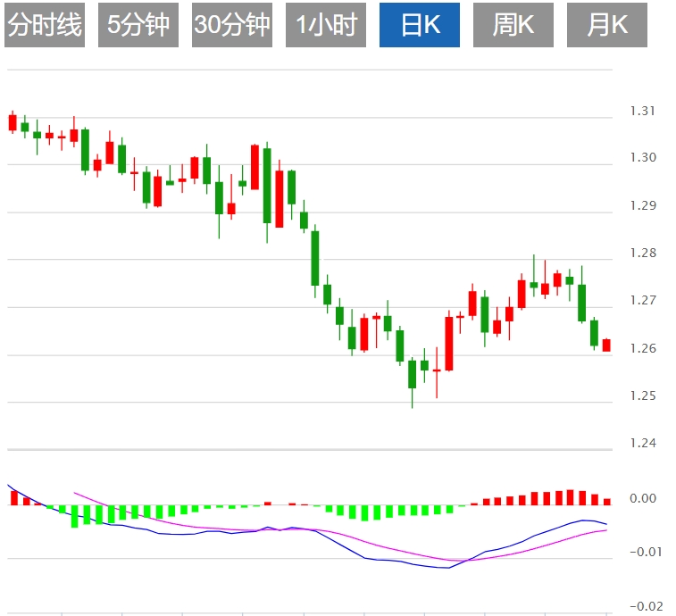676x616 pixels.
Task: Click the tall red candle peaking above 1.30
Action: 255,167
